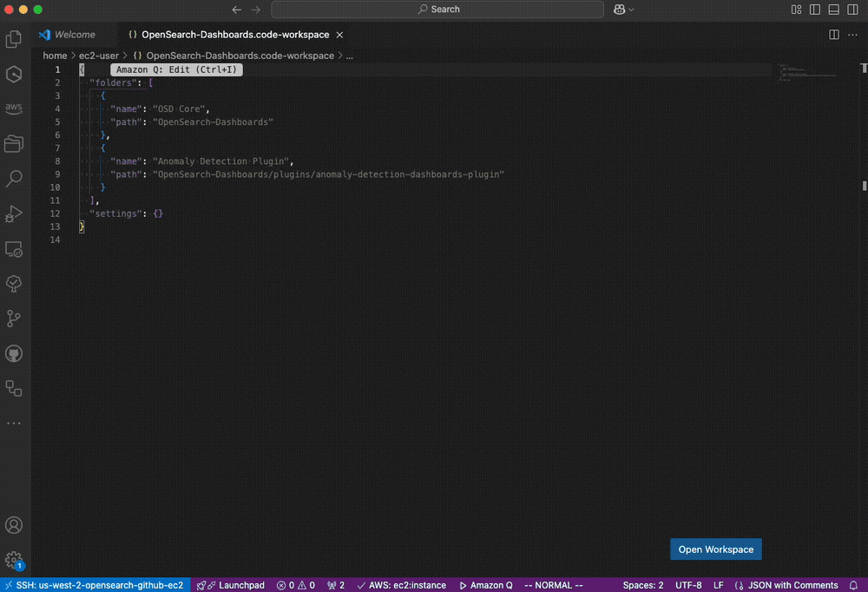The image size is (868, 592).
Task: Click line number 14 in gutter
Action: pos(55,240)
